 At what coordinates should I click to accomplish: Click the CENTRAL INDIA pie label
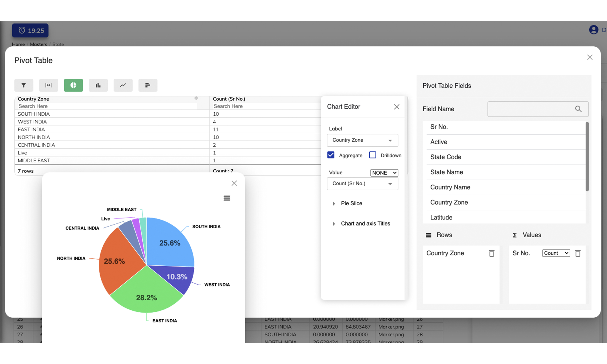pyautogui.click(x=82, y=228)
